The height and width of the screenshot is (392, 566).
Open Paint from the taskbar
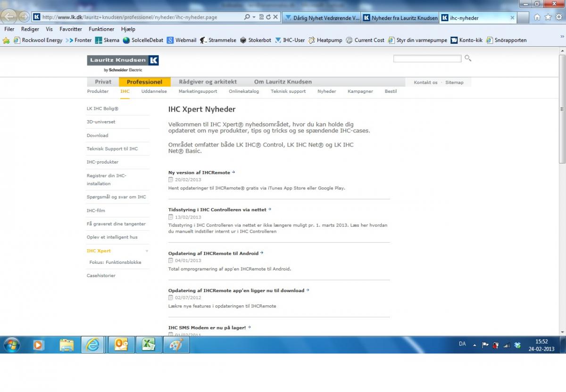point(176,345)
